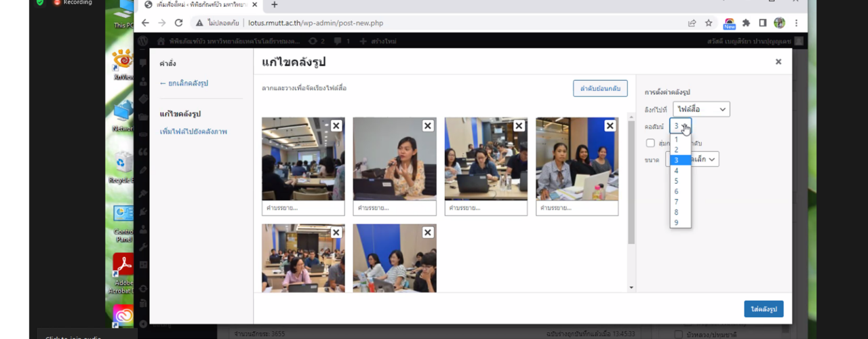Open the สร้างใหม่ new content menu
Image resolution: width=868 pixels, height=339 pixels.
coord(378,41)
